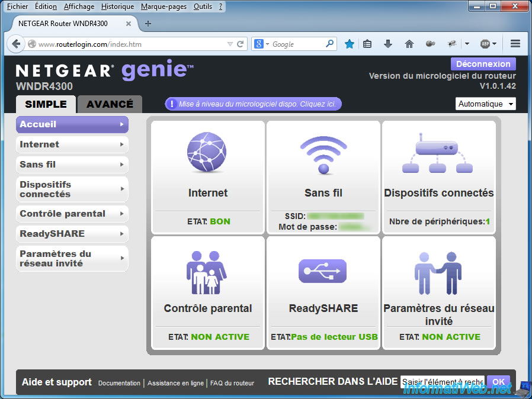Click OK to search the help

click(498, 382)
